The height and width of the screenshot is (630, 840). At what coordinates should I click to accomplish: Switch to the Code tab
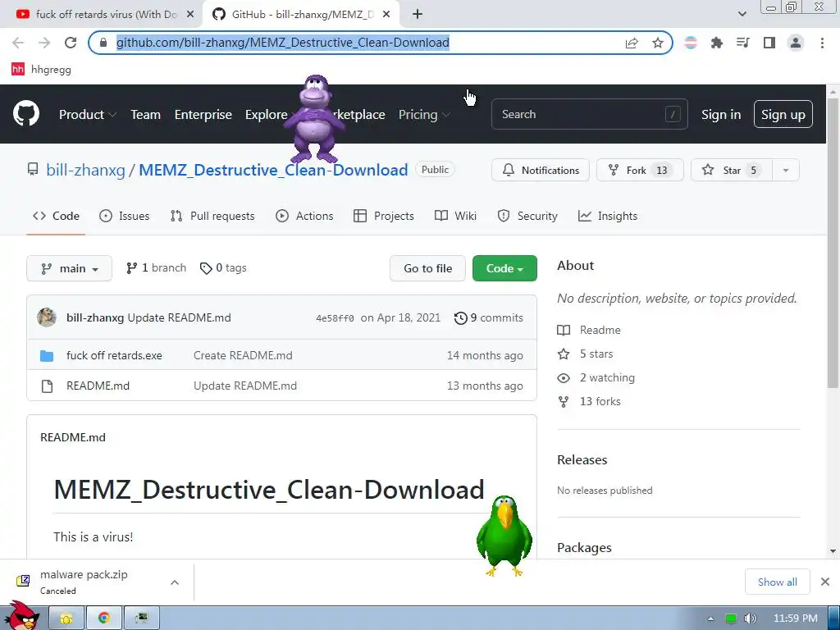click(x=56, y=216)
